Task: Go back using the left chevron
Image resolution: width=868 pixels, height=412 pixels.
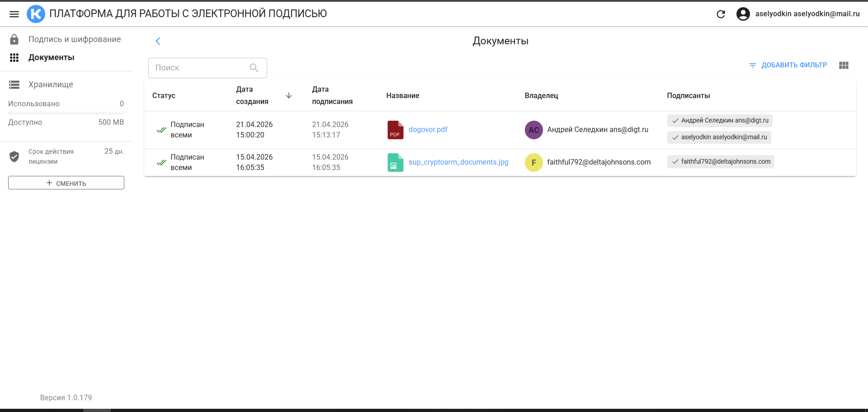Action: tap(158, 41)
